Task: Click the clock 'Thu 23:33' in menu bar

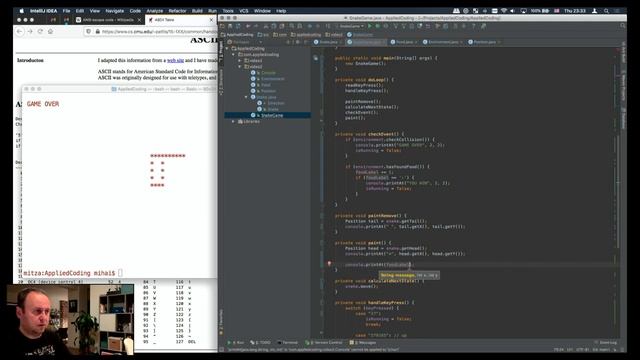Action: tap(575, 11)
